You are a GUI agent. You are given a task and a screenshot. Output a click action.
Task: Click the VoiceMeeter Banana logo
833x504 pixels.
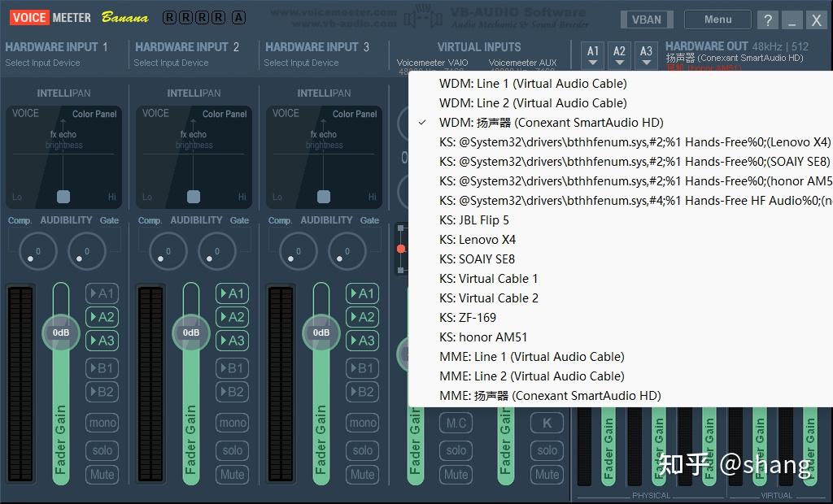(x=79, y=18)
